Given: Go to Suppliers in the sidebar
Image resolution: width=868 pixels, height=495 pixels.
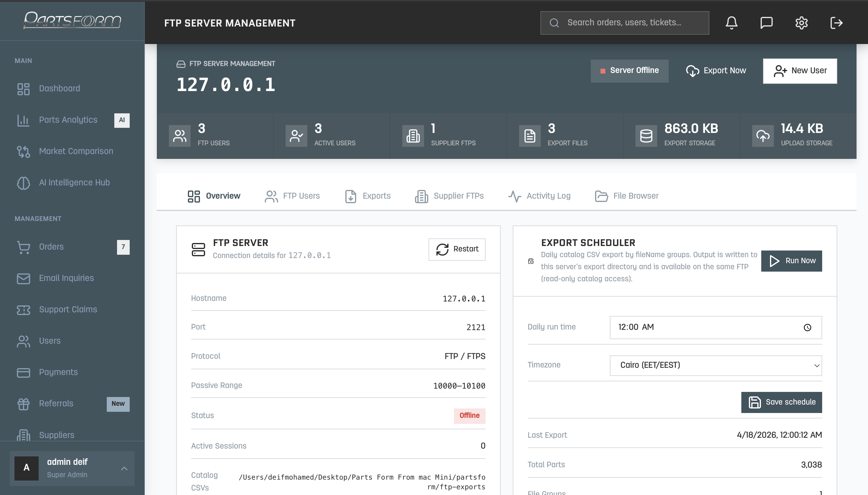Looking at the screenshot, I should point(72,435).
